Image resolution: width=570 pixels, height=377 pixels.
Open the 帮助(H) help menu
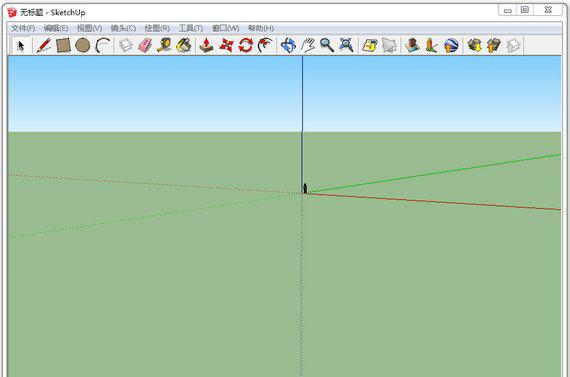point(261,28)
